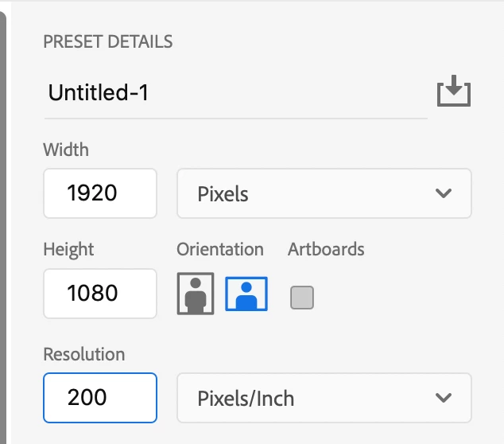The image size is (504, 444).
Task: Select the portrait orientation icon
Action: 195,294
